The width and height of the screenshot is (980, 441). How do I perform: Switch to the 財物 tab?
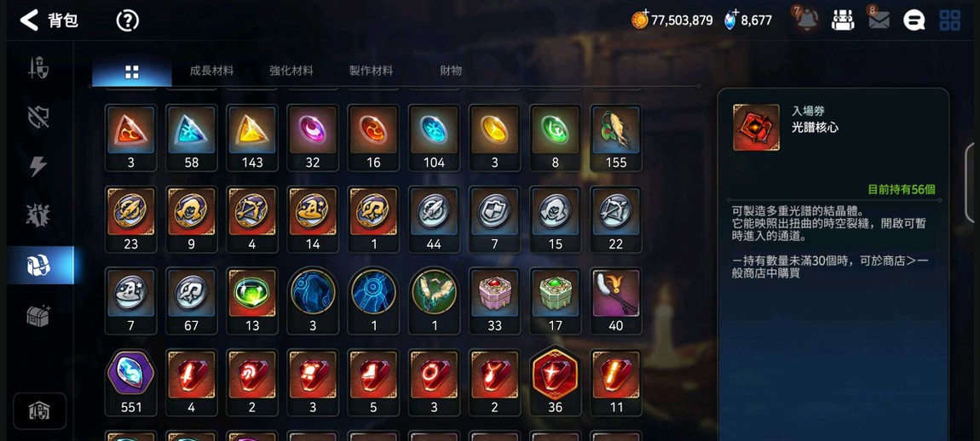(452, 72)
